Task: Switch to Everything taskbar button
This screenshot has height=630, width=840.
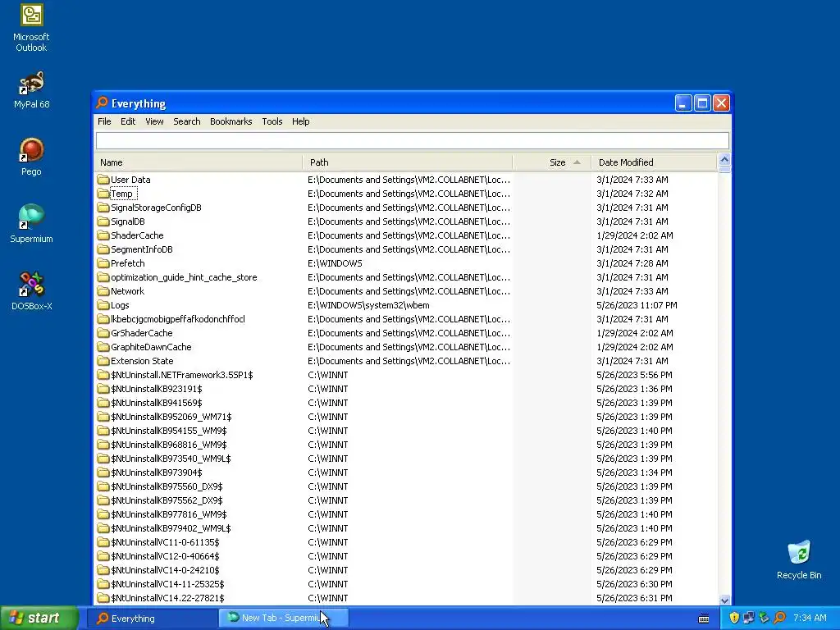Action: coord(152,619)
